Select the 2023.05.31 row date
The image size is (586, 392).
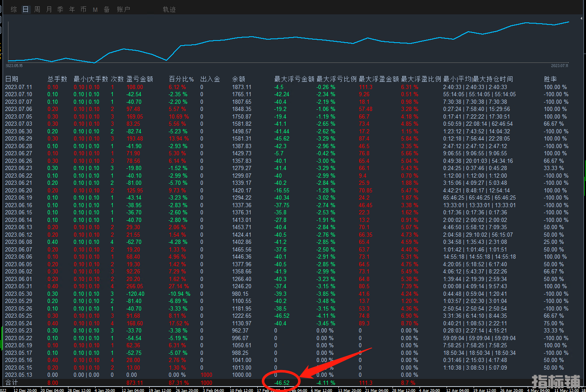pyautogui.click(x=19, y=286)
